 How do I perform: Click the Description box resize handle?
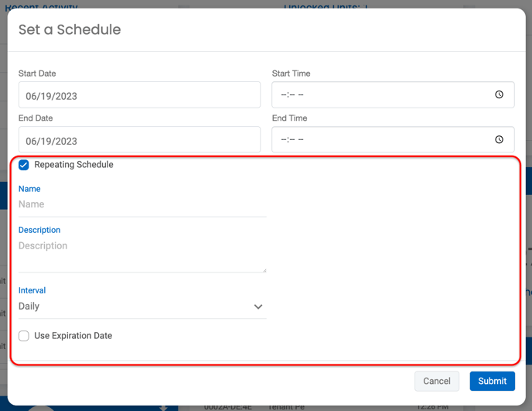pos(264,270)
